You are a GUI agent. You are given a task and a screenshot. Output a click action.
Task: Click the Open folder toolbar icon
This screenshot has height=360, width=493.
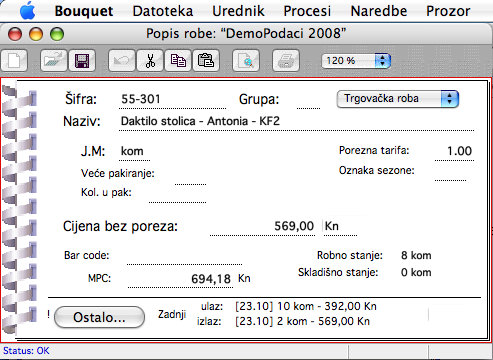54,61
